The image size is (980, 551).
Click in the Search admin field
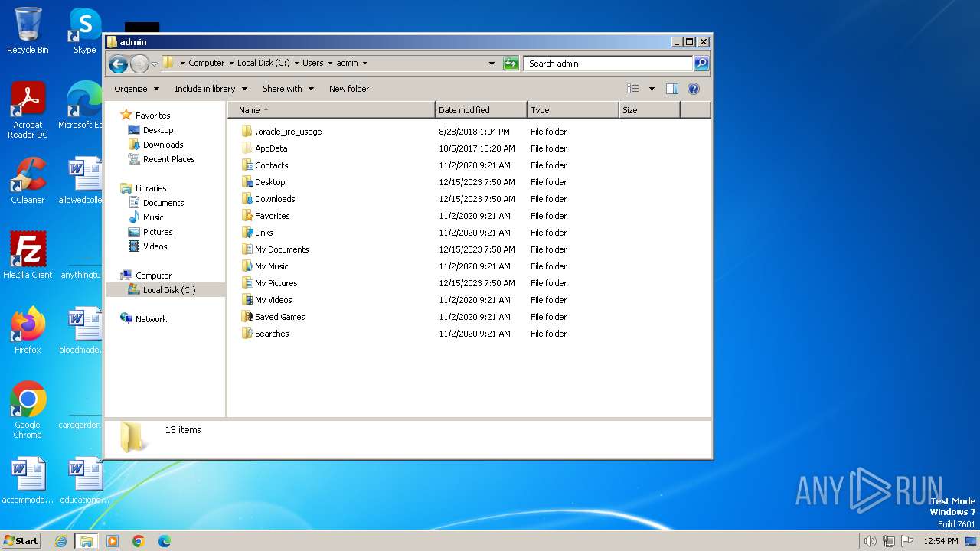click(609, 64)
